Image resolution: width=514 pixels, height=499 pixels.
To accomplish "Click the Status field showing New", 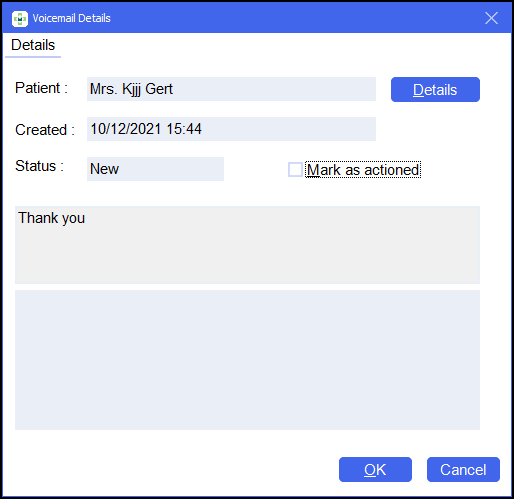I will click(155, 169).
